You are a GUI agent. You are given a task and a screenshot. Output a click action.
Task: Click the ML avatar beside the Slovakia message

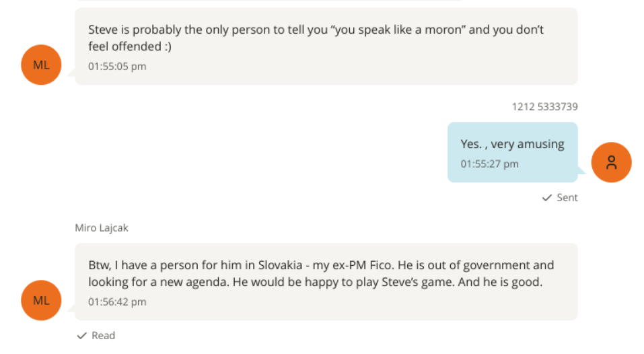click(41, 300)
